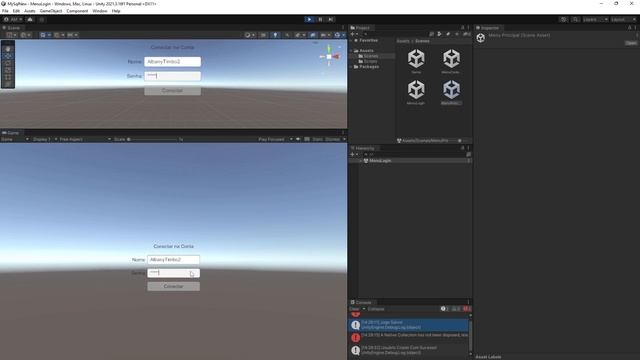Select the Move tool in Scene toolbar

[x=8, y=56]
